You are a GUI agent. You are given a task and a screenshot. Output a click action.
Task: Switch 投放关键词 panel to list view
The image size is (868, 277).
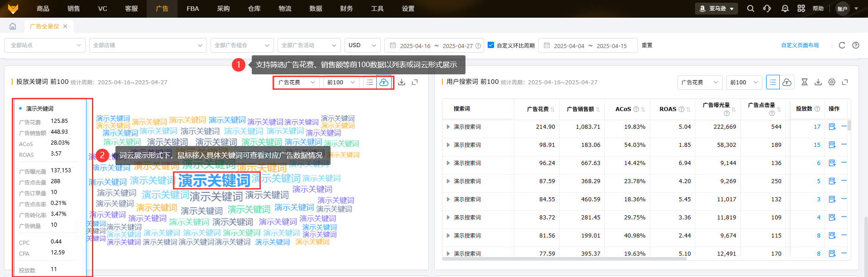tap(370, 82)
